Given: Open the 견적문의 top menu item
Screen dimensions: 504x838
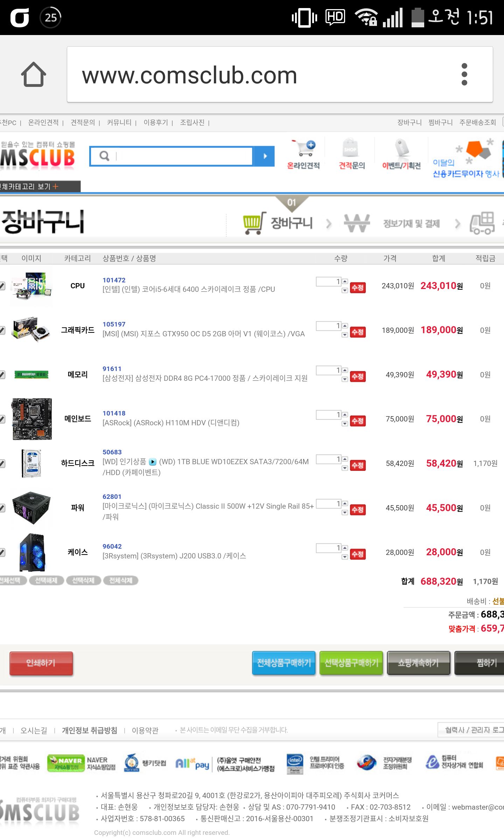Looking at the screenshot, I should [83, 122].
